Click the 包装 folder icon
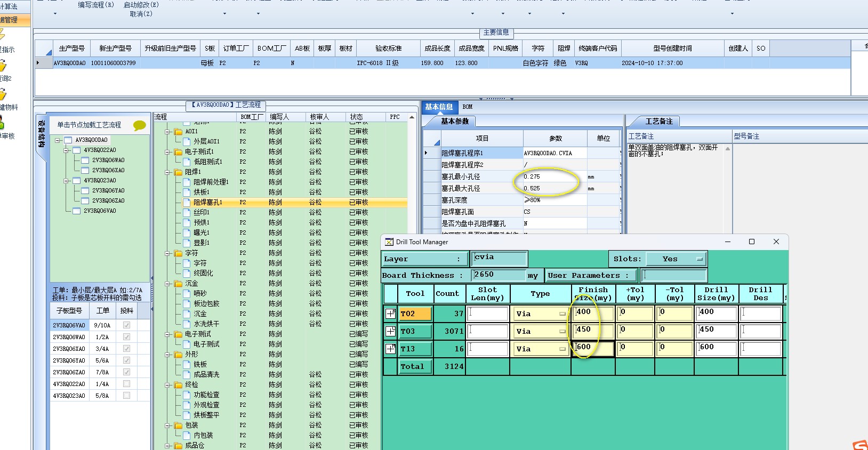 point(178,425)
